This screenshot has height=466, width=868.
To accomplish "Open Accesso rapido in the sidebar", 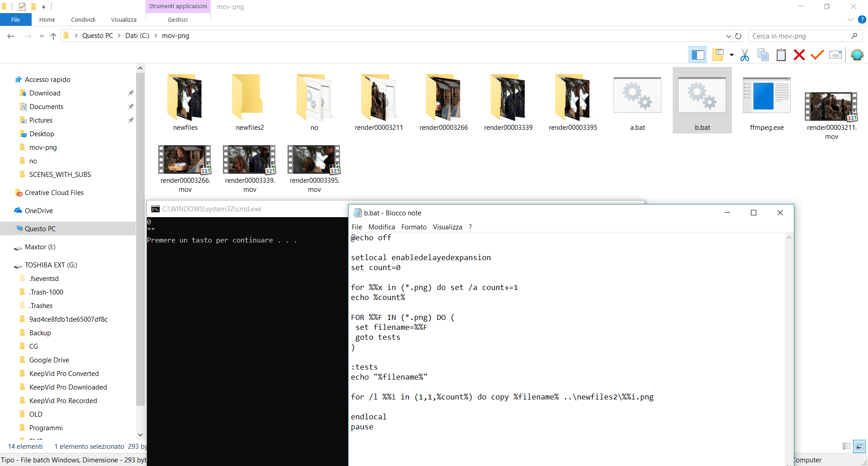I will coord(47,80).
